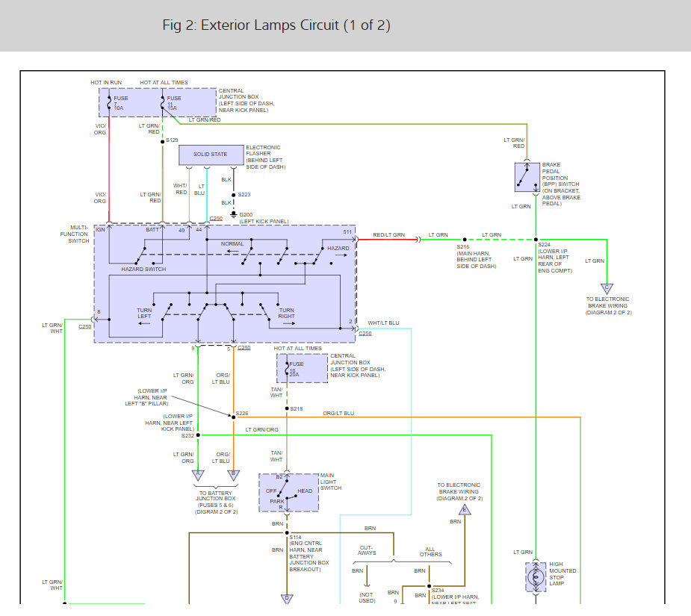Click the 'ELECTRONIC FLASHER' label
Viewport: 691px width, 616px height.
click(x=263, y=151)
